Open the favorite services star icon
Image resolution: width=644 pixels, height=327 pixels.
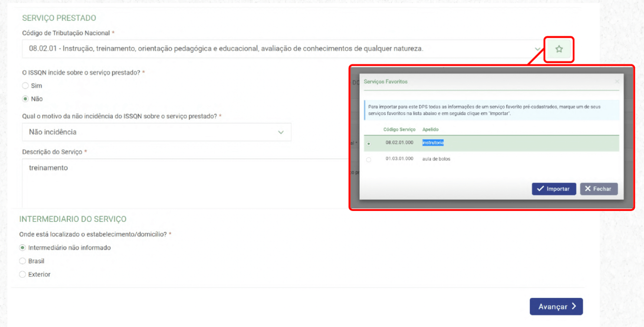(x=559, y=49)
